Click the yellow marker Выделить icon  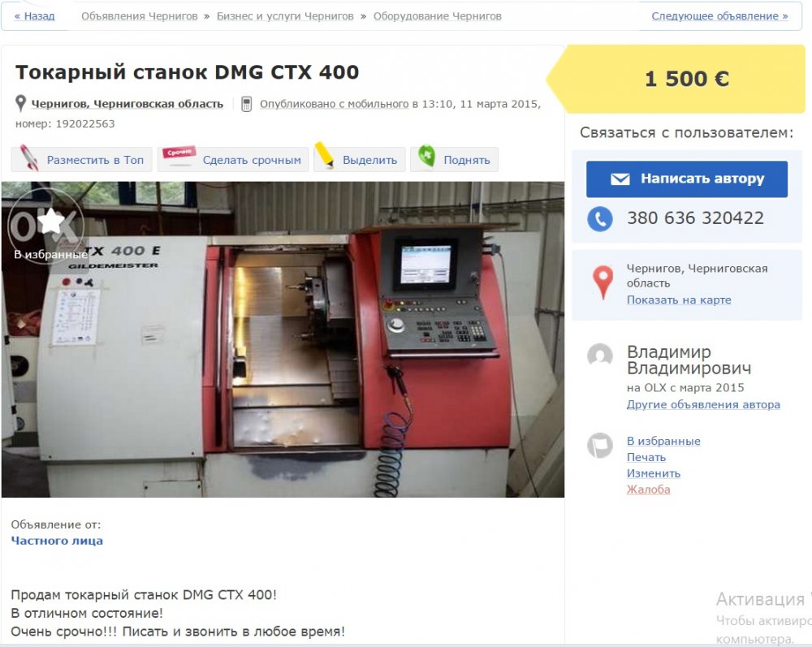pyautogui.click(x=326, y=155)
